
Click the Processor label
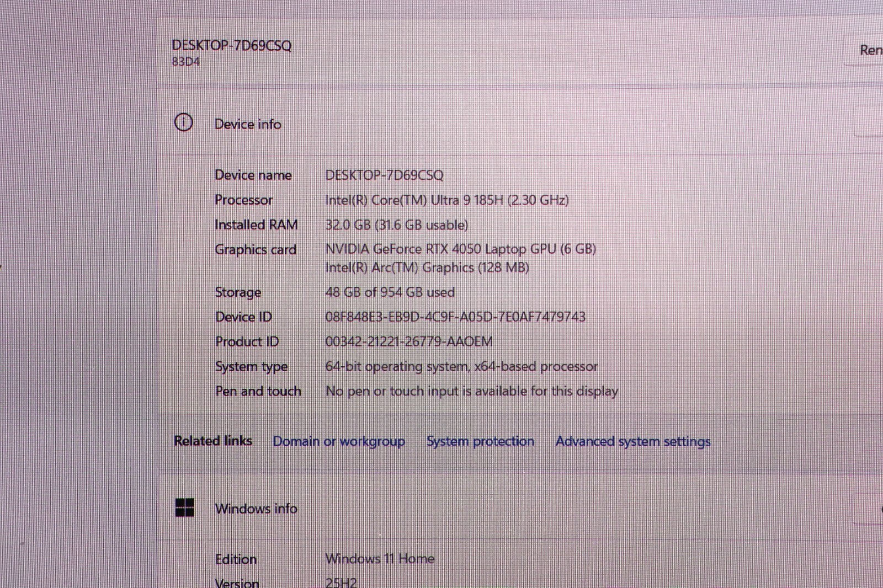click(244, 200)
